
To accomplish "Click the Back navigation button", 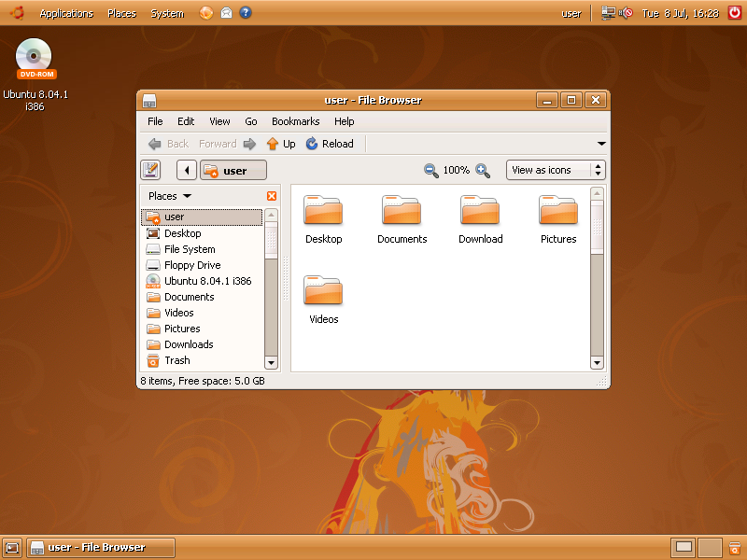I will coord(168,144).
